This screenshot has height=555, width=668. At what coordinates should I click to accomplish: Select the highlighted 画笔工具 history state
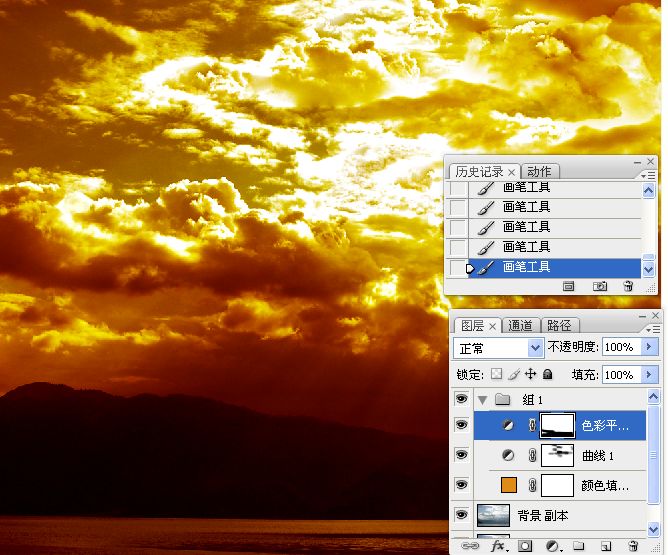pyautogui.click(x=554, y=267)
